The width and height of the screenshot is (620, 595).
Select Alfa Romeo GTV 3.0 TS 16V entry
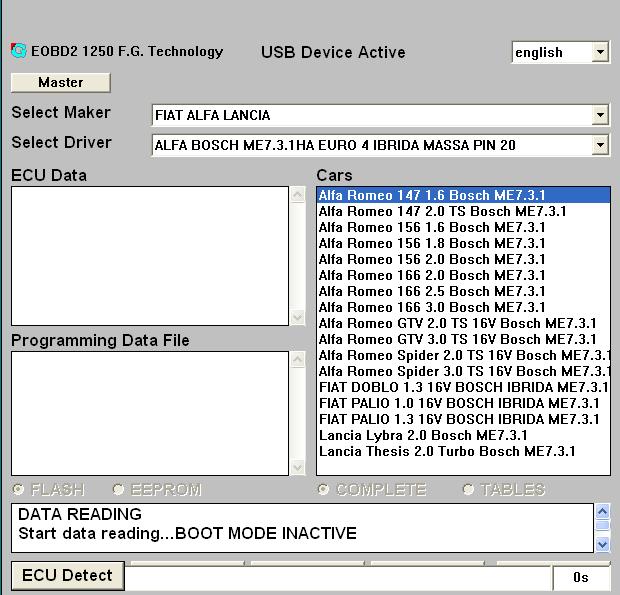463,339
